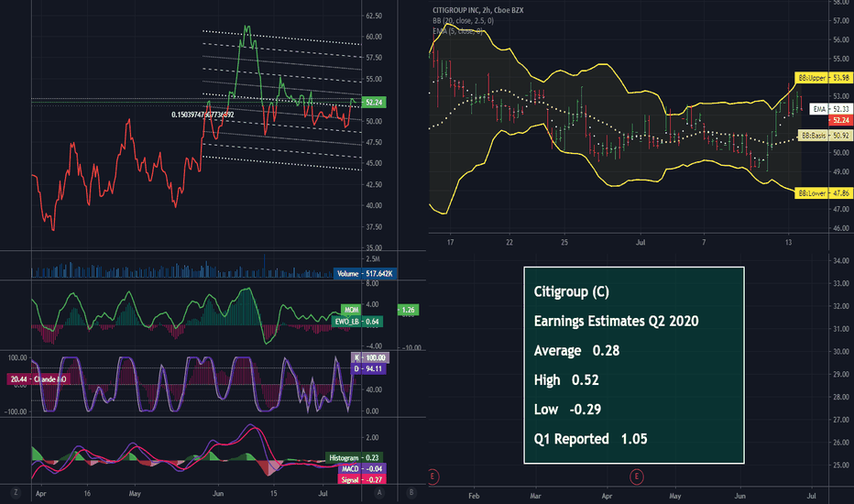Click the High 0.52 line
This screenshot has height=504, width=854.
click(566, 379)
